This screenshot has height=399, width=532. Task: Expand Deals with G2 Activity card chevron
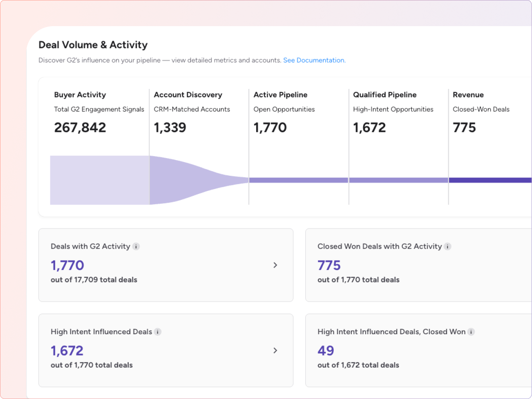pyautogui.click(x=275, y=265)
